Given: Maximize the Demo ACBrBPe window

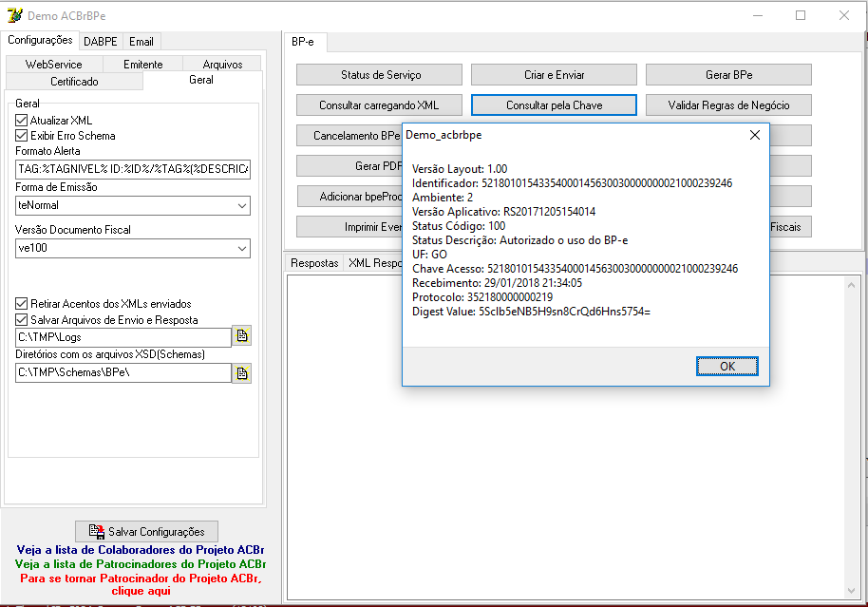Looking at the screenshot, I should coord(801,15).
